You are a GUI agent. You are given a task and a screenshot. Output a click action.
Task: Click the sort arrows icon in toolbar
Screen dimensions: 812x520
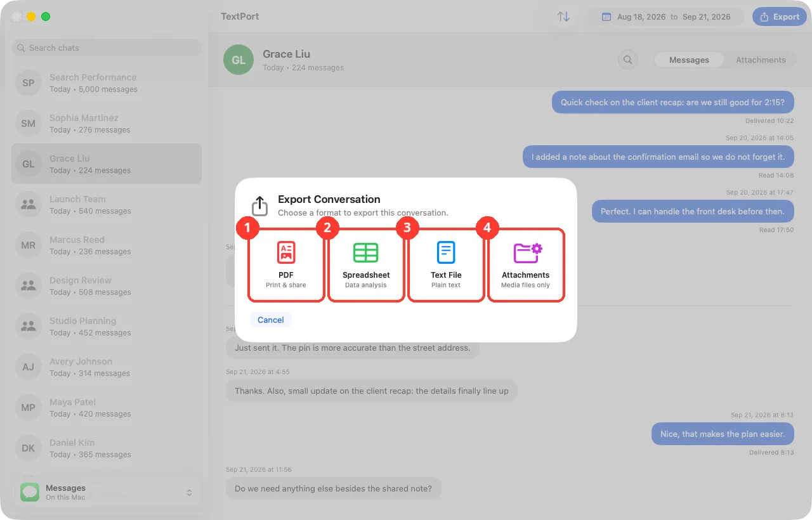point(563,16)
